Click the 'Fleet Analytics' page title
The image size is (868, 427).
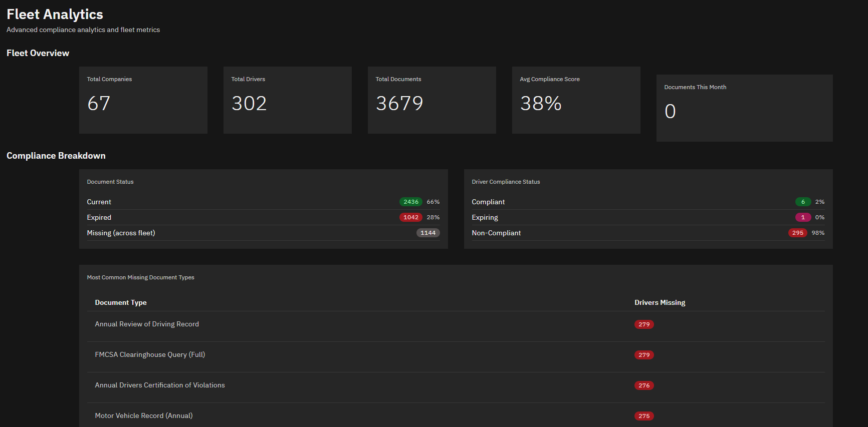click(x=55, y=15)
